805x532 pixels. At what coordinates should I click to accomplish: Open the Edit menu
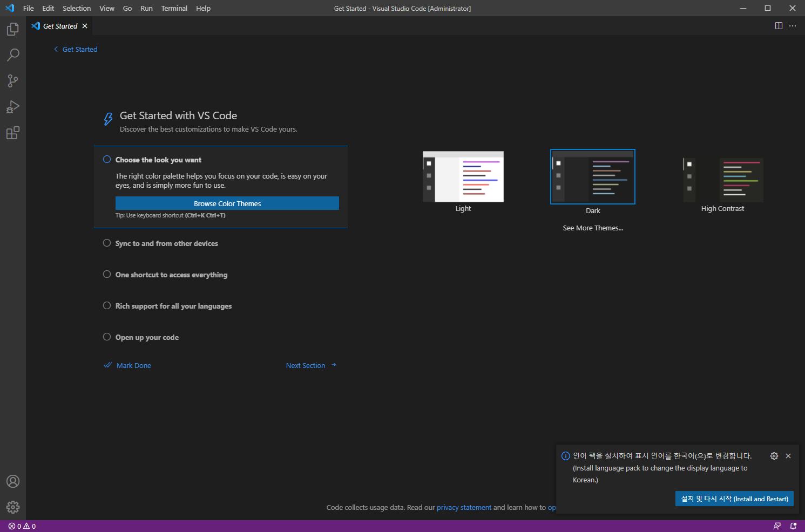pyautogui.click(x=48, y=8)
